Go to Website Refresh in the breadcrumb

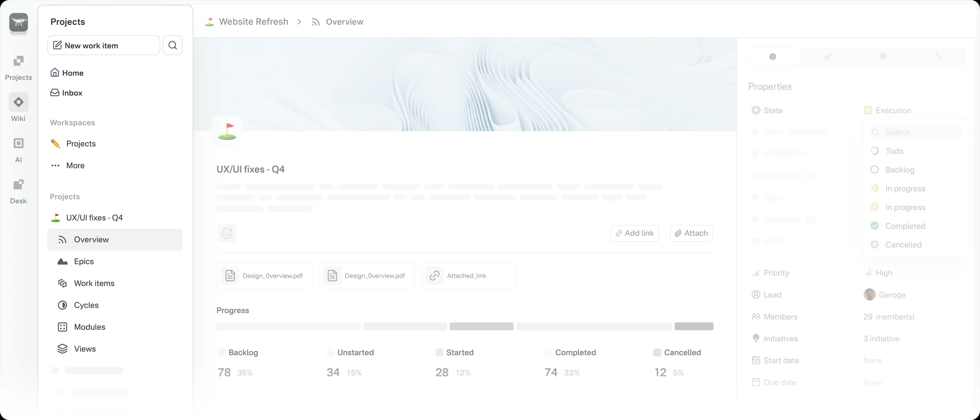(253, 22)
